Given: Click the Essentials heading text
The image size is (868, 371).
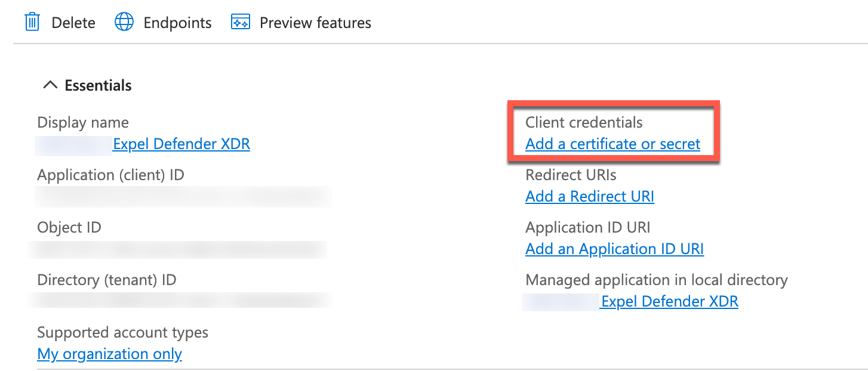Looking at the screenshot, I should tap(99, 85).
